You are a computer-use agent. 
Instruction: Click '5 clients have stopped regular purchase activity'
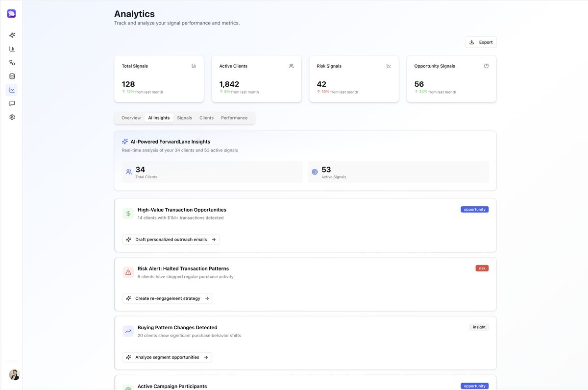point(185,277)
